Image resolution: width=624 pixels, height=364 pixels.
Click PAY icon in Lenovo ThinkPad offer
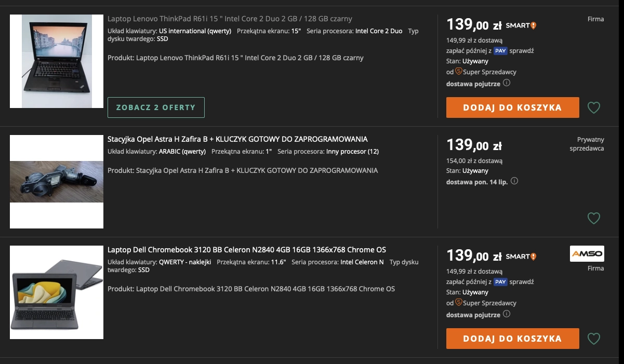tap(500, 51)
